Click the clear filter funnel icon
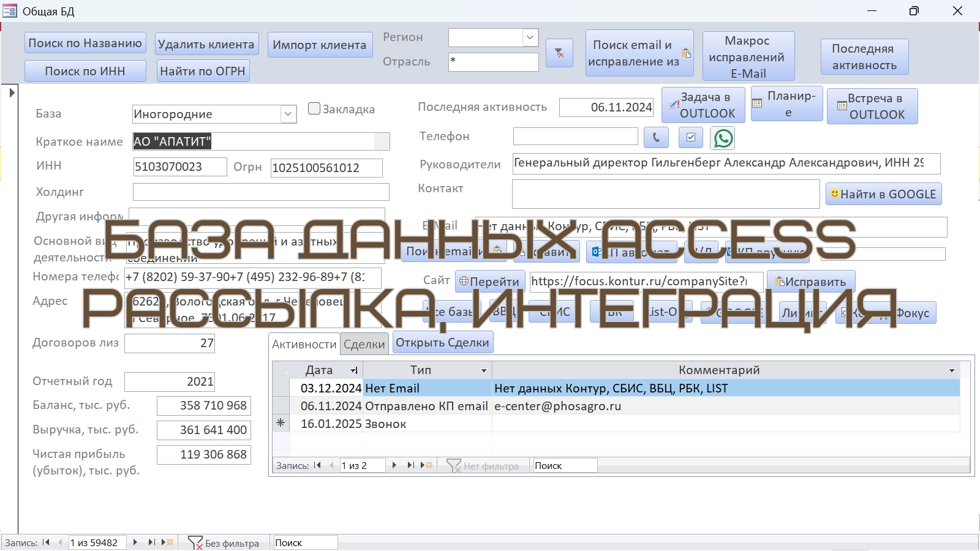The image size is (980, 551). point(559,53)
